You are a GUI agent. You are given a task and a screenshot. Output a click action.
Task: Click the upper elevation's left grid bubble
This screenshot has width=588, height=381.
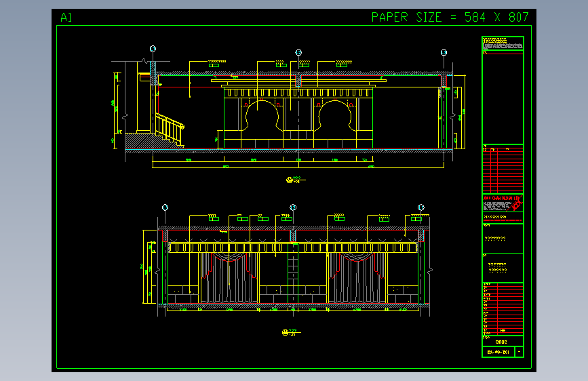153,49
